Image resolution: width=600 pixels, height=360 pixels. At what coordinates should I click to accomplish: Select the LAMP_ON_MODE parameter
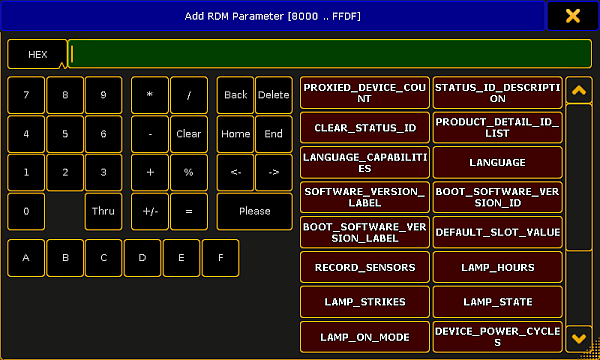365,337
